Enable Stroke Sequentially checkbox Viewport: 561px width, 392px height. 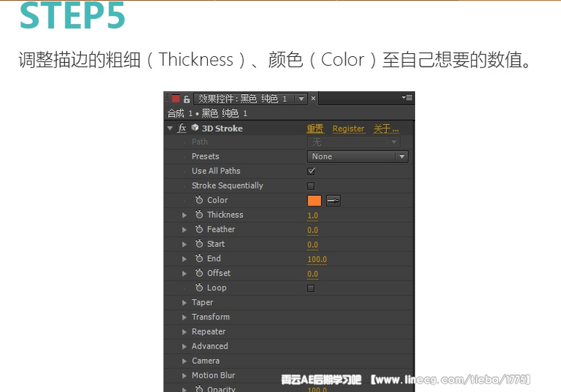coord(311,186)
